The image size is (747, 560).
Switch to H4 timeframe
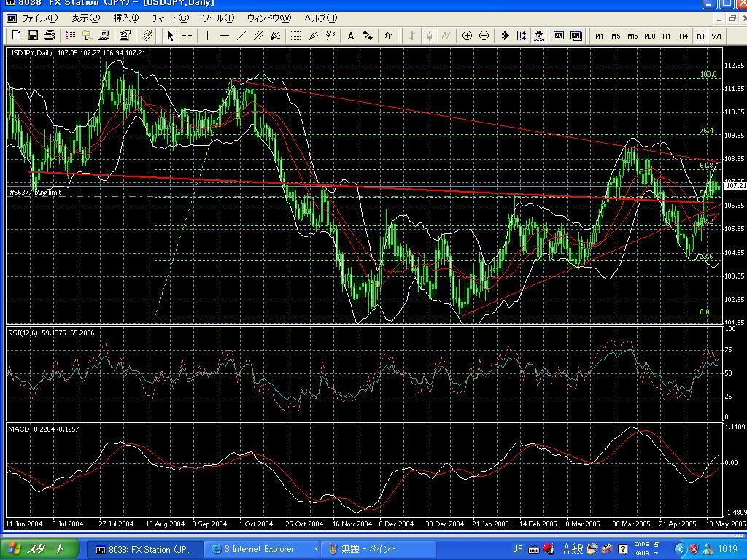[x=684, y=36]
